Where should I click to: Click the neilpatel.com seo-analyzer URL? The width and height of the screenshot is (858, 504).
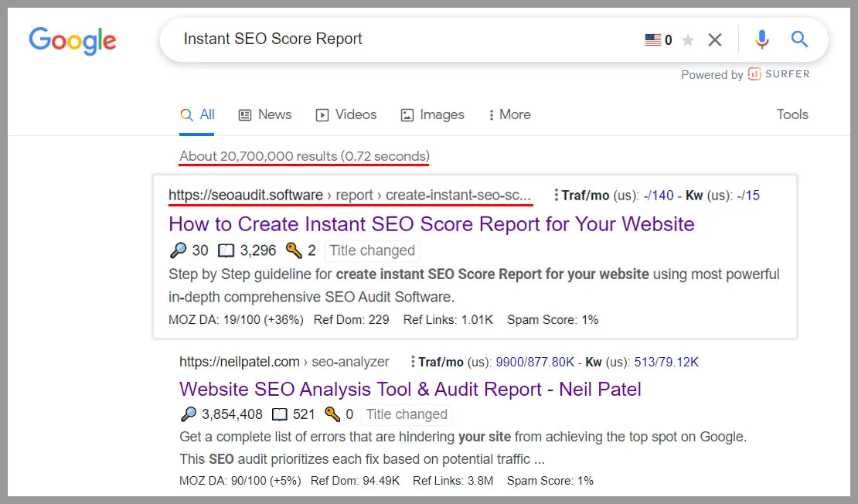pyautogui.click(x=284, y=362)
